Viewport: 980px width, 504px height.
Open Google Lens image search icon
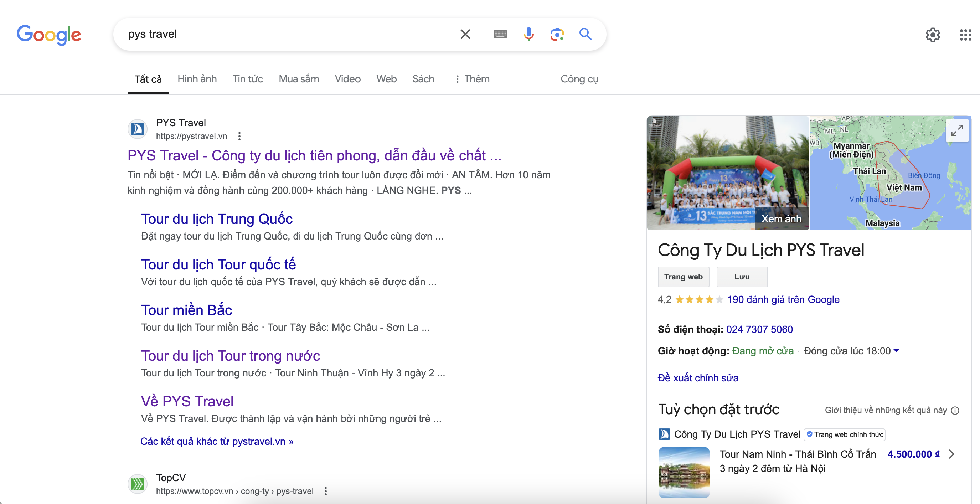click(x=557, y=34)
